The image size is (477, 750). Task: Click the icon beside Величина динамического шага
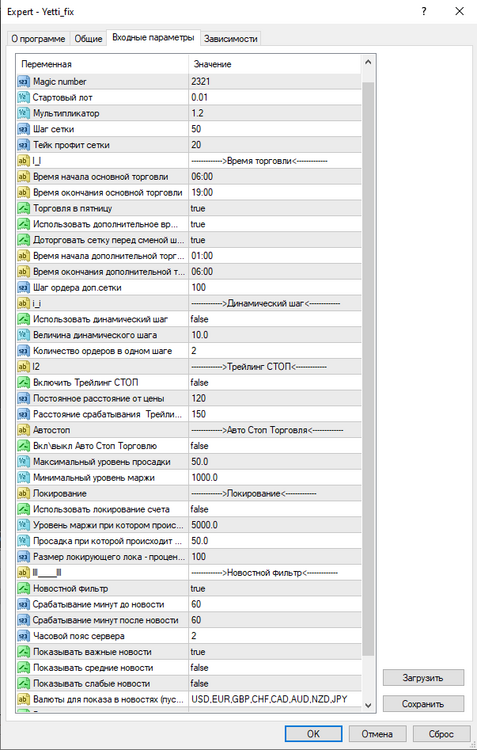click(x=23, y=335)
